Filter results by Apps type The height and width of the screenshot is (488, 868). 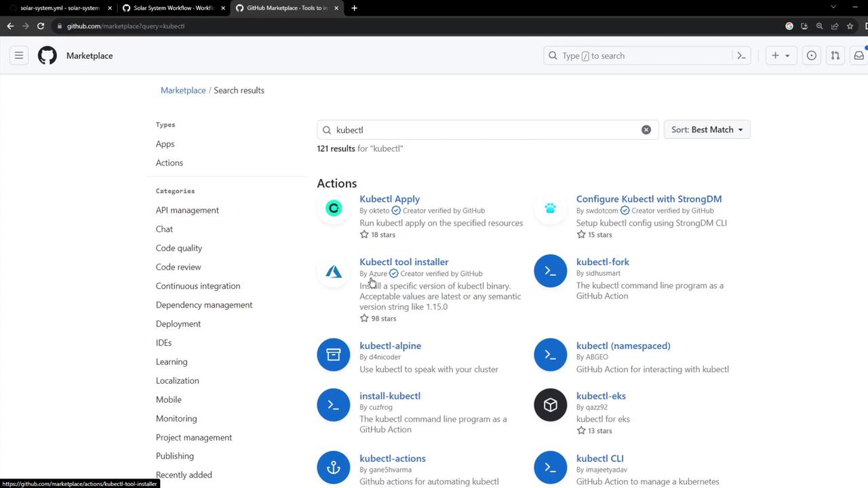pos(165,144)
